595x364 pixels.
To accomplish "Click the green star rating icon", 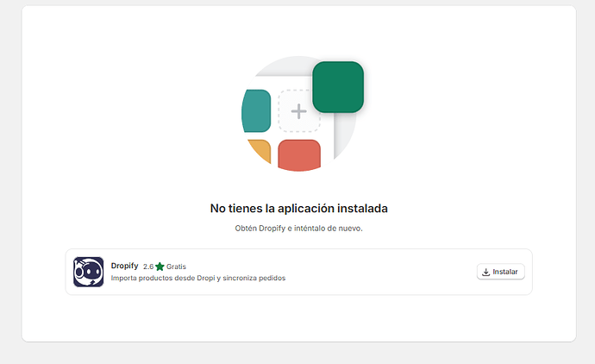I will click(x=160, y=267).
